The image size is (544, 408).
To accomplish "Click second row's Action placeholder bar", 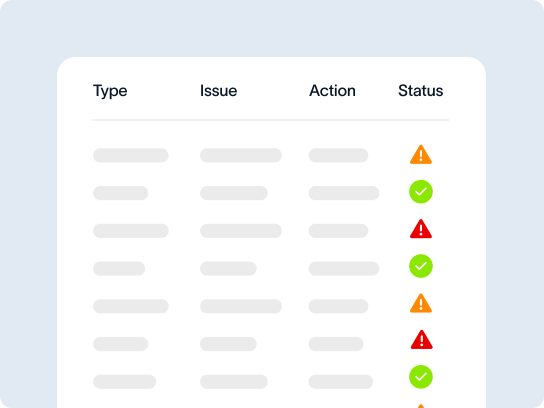I will coord(344,193).
